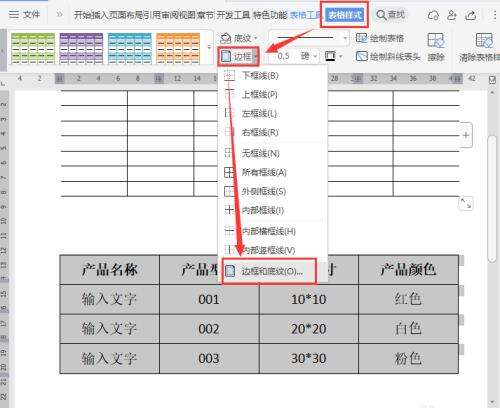500x408 pixels.
Task: Click the 粉色 color cell
Action: tap(408, 359)
